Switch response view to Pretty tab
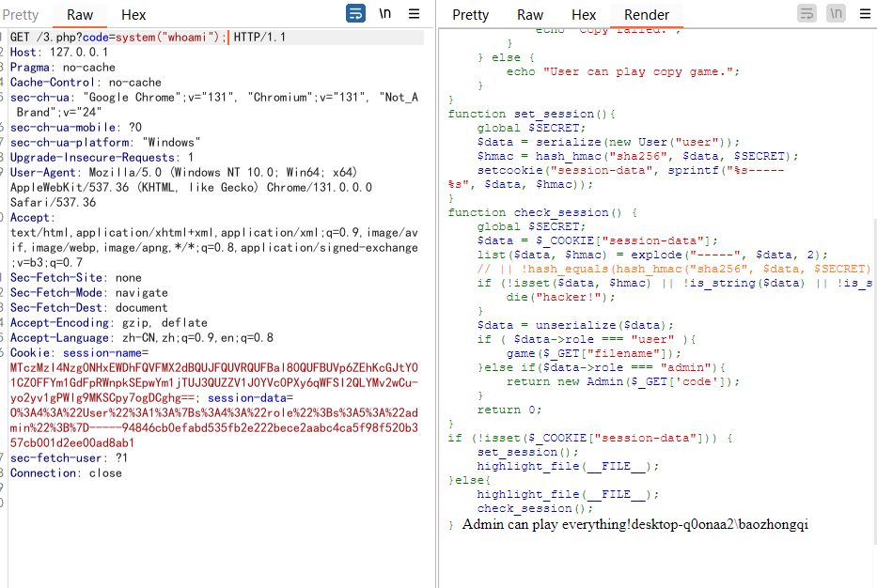The width and height of the screenshot is (877, 588). (470, 14)
